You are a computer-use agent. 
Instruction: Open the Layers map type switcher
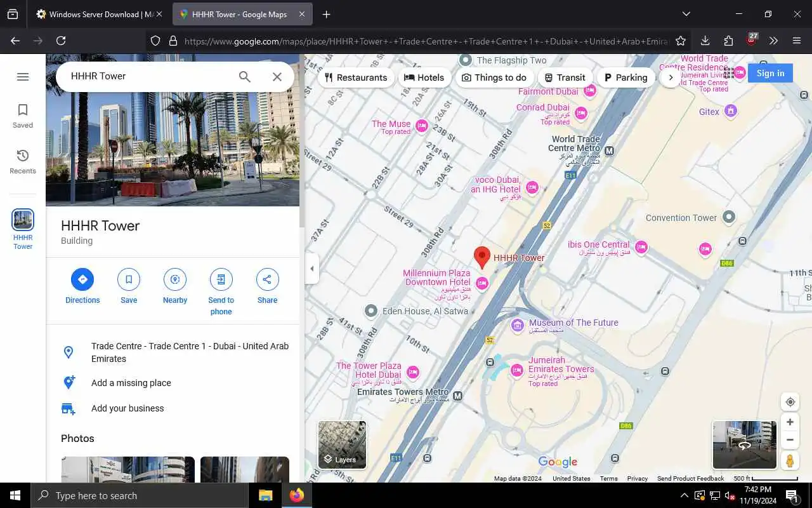(x=342, y=444)
